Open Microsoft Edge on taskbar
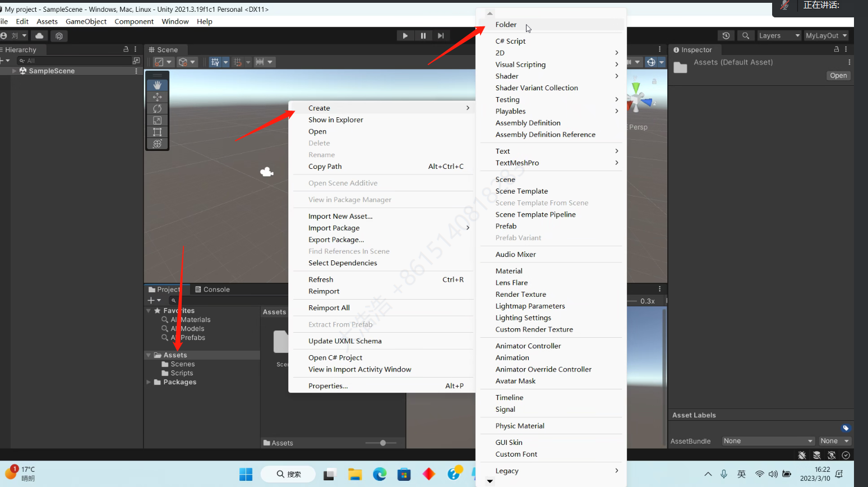868x487 pixels. coord(380,474)
